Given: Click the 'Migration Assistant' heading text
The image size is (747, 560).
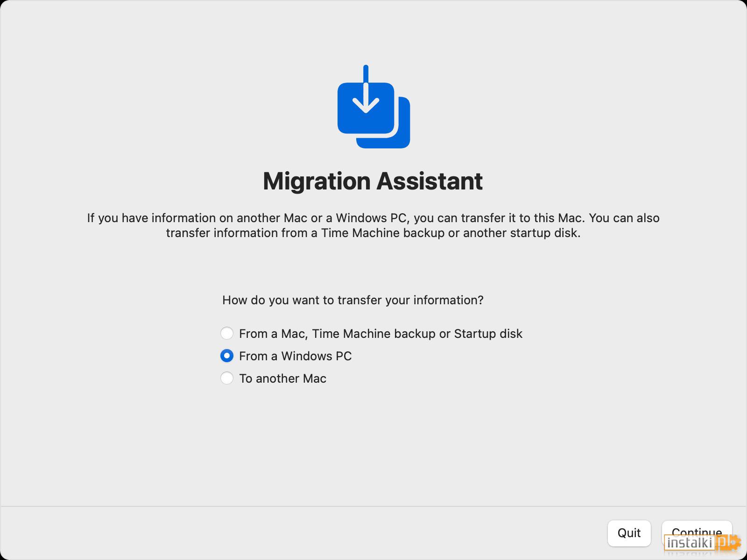Looking at the screenshot, I should 373,181.
